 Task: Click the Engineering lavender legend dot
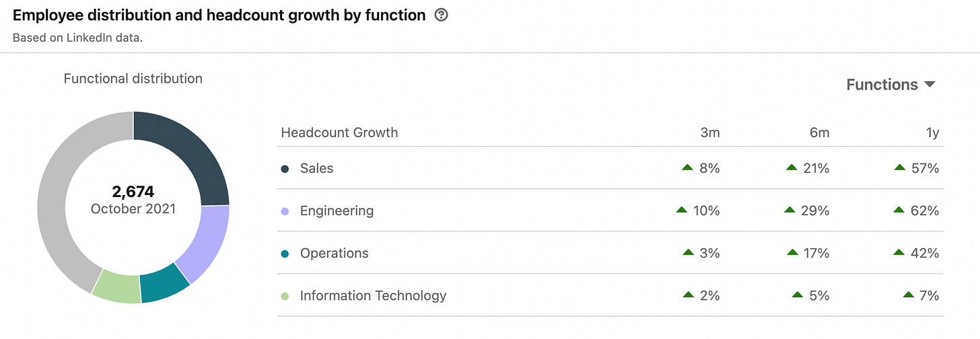coord(285,211)
